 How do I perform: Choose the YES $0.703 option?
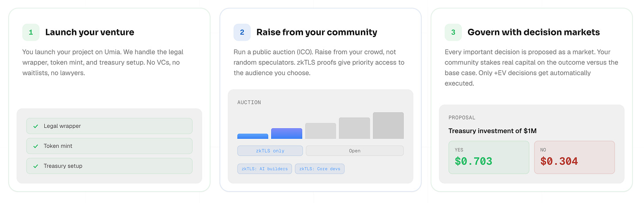[489, 157]
